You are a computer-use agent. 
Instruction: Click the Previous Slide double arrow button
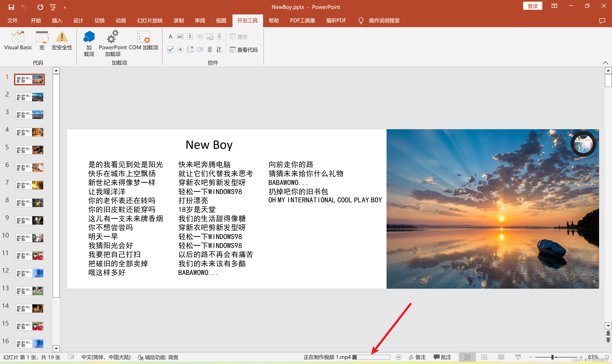608,333
